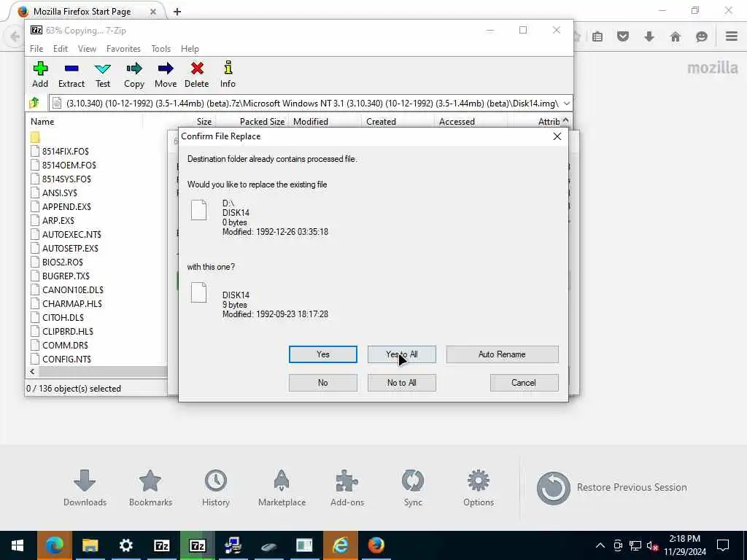Sort file list by Modified column
This screenshot has height=560, width=747.
coord(311,122)
